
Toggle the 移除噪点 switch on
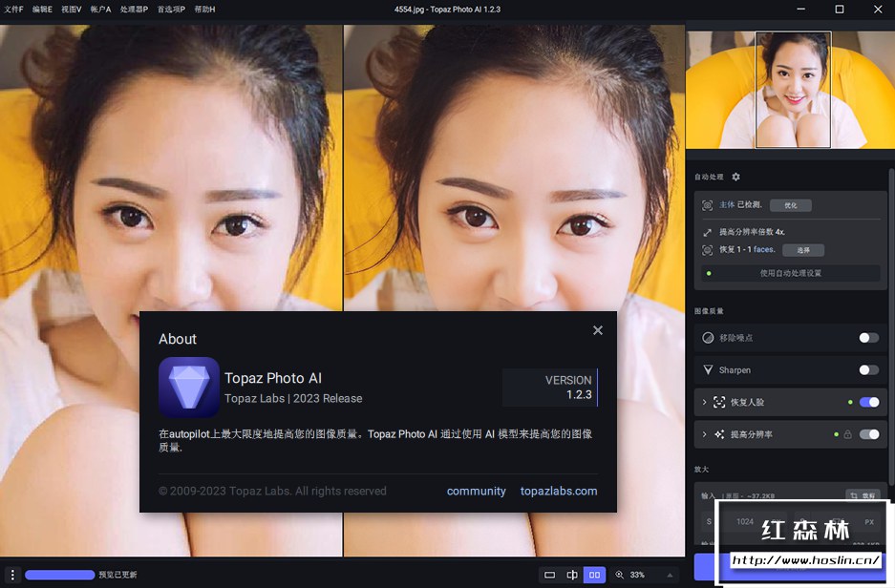[x=869, y=338]
